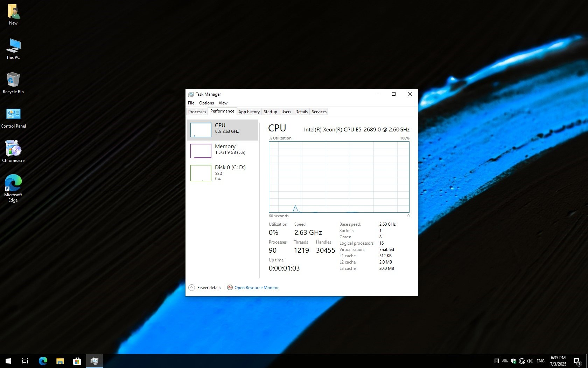Click the Windows Start button
Image resolution: width=588 pixels, height=368 pixels.
point(8,361)
